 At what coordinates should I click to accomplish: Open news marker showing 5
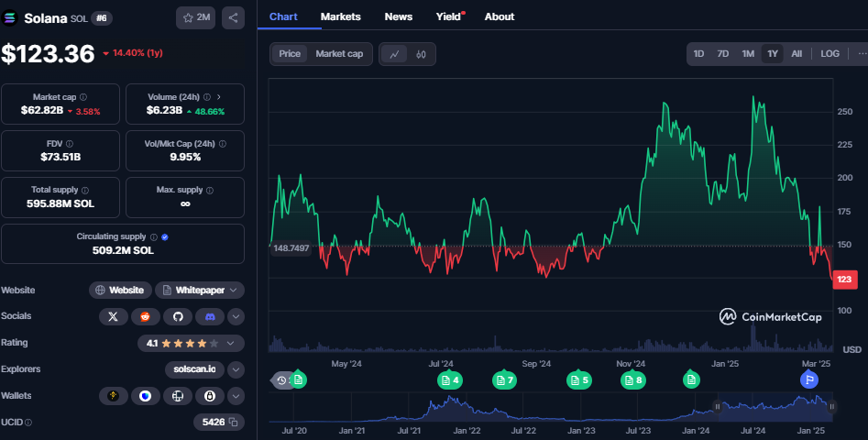pyautogui.click(x=579, y=379)
